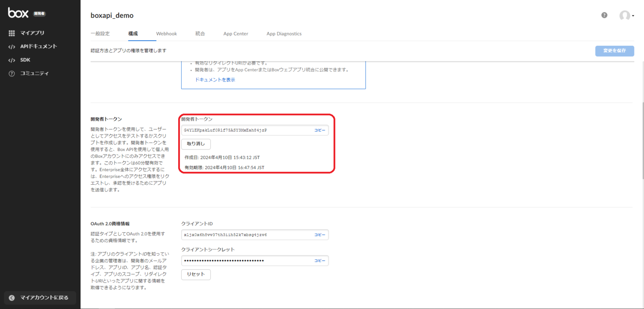Select the App Center tab
644x309 pixels.
click(x=236, y=33)
